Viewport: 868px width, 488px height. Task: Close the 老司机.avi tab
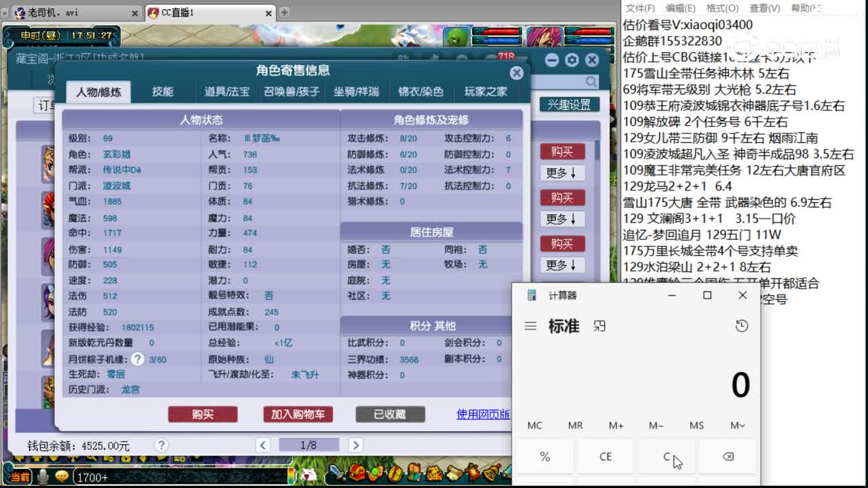(134, 13)
